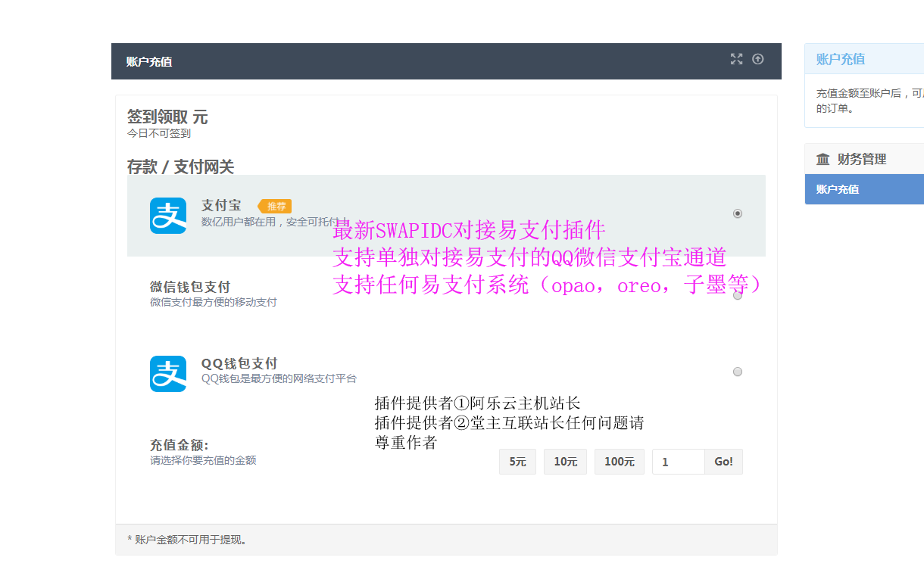
Task: Pick the 5元 recharge amount
Action: (517, 462)
